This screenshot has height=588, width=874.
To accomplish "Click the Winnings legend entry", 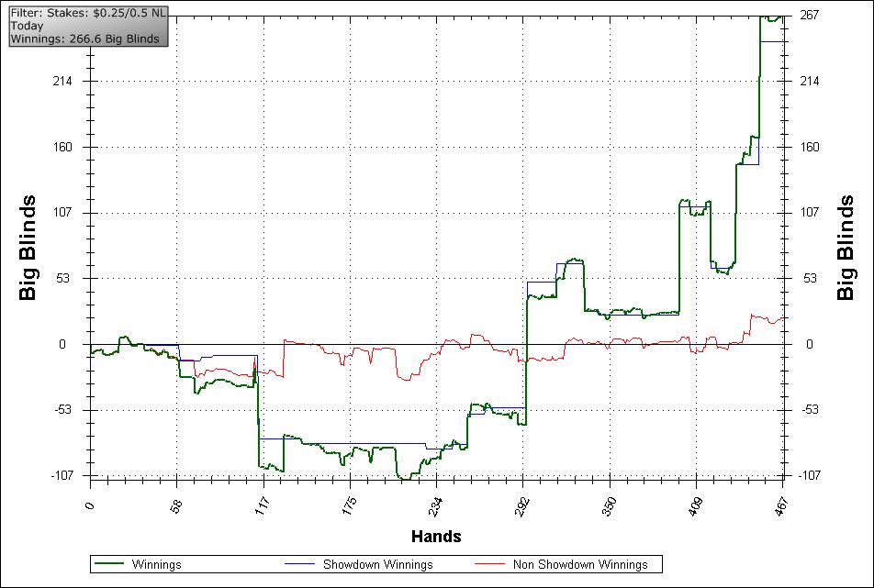I will coord(139,564).
